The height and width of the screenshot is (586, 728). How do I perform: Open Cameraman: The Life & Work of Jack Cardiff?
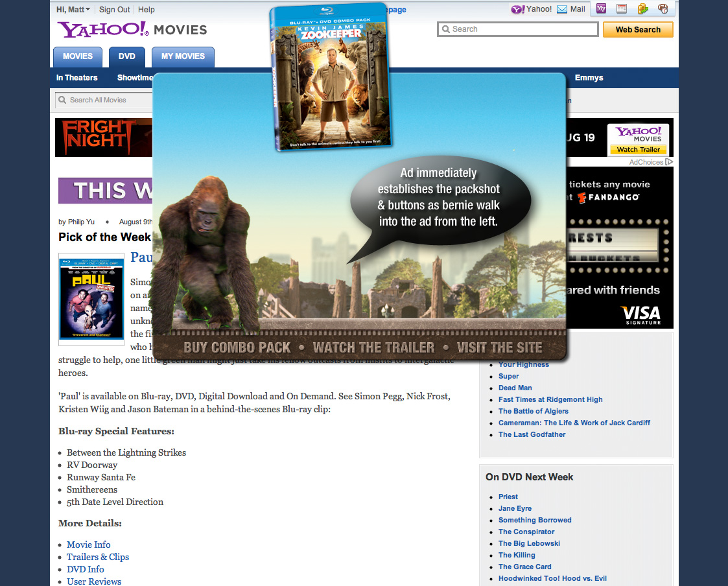coord(574,423)
